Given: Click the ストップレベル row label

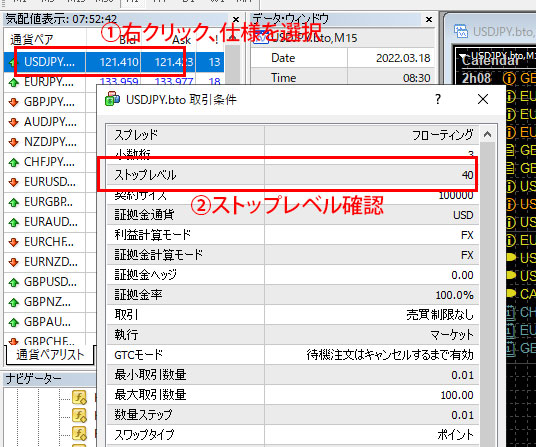Looking at the screenshot, I should (x=145, y=175).
